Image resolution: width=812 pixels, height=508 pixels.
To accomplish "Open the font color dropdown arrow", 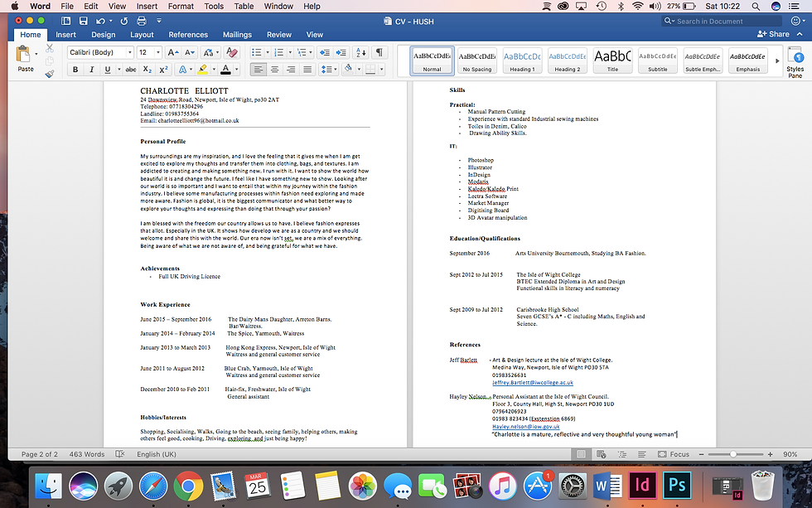I will (237, 70).
